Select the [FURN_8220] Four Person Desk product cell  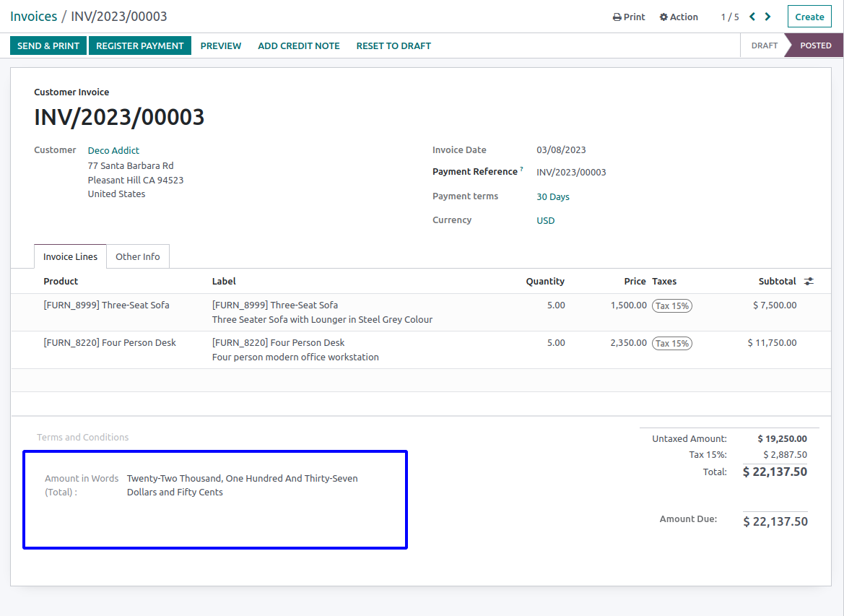click(x=110, y=342)
